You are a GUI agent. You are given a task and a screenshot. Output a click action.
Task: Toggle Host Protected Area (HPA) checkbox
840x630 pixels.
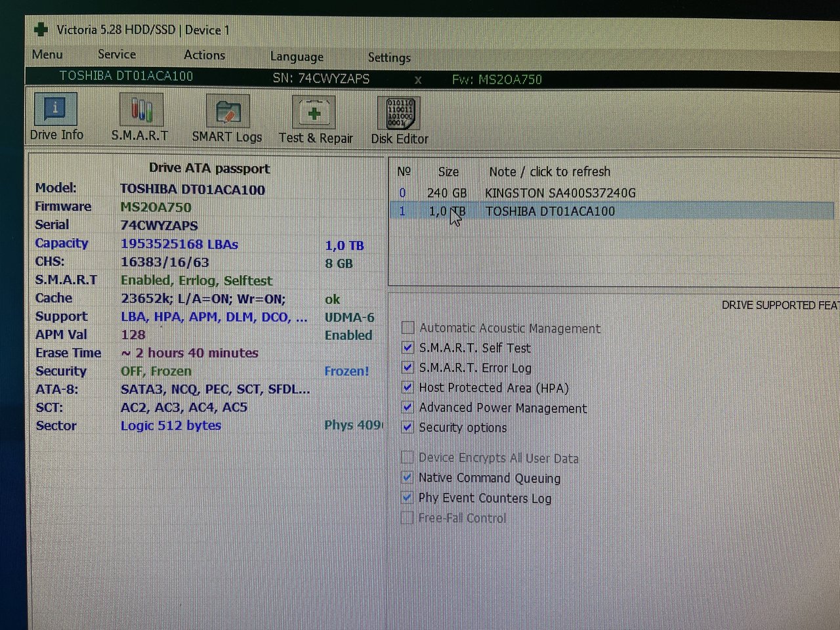pyautogui.click(x=408, y=387)
